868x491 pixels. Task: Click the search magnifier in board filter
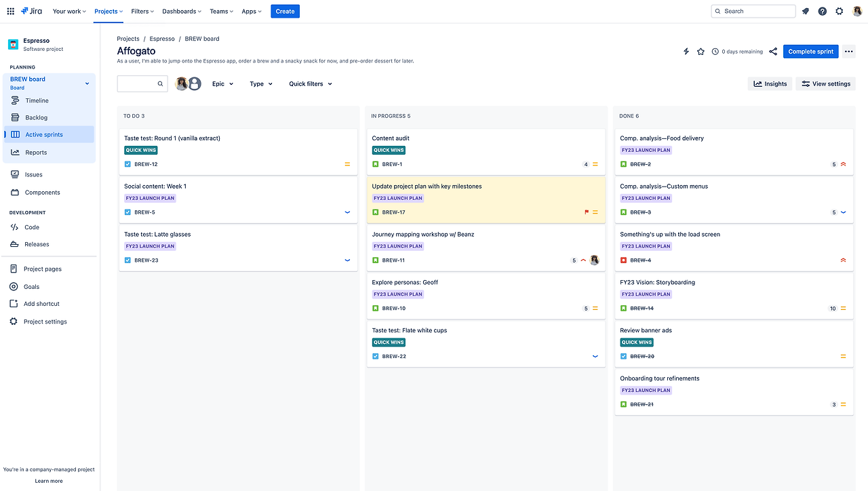pyautogui.click(x=161, y=84)
